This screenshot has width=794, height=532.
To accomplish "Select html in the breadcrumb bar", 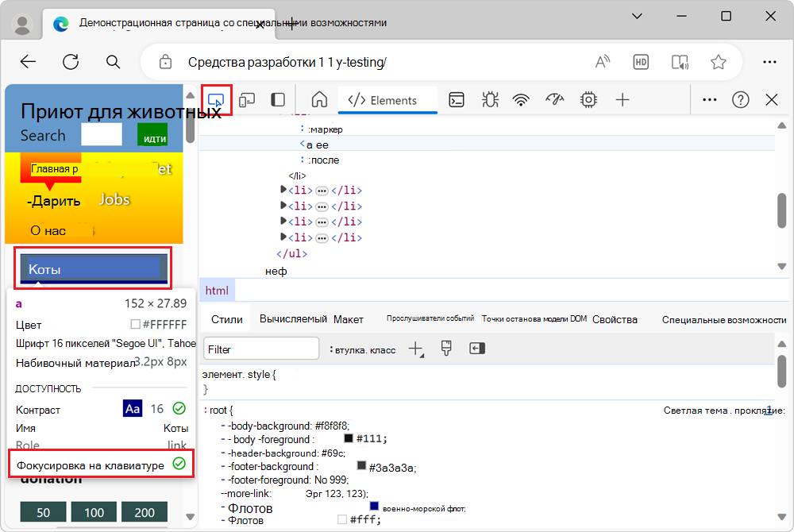I will click(217, 291).
